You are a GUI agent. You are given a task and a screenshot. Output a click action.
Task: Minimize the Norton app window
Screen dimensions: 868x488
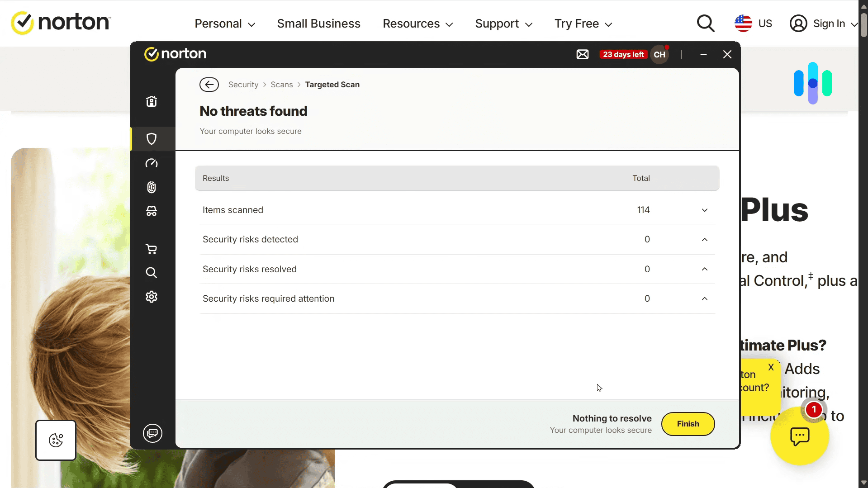click(x=703, y=55)
